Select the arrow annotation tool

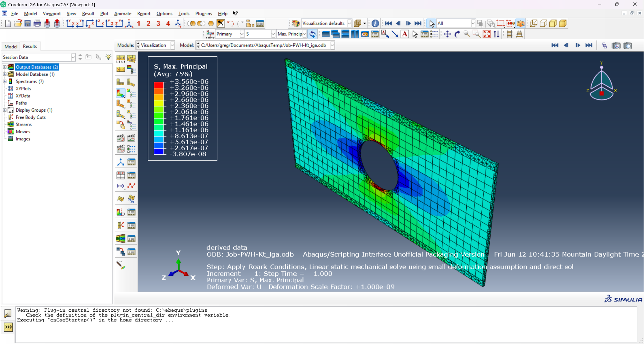tap(395, 34)
